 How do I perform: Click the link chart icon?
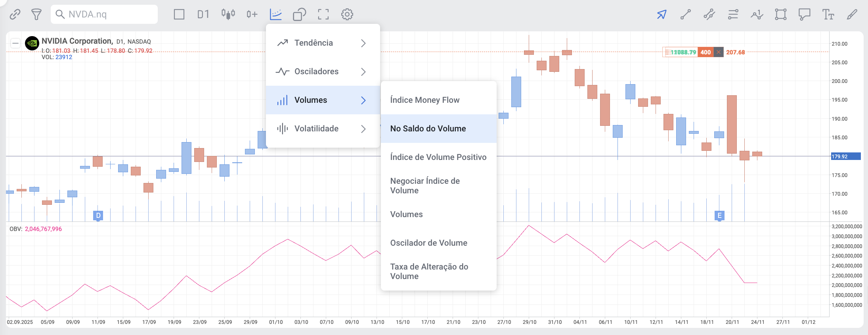(x=15, y=14)
